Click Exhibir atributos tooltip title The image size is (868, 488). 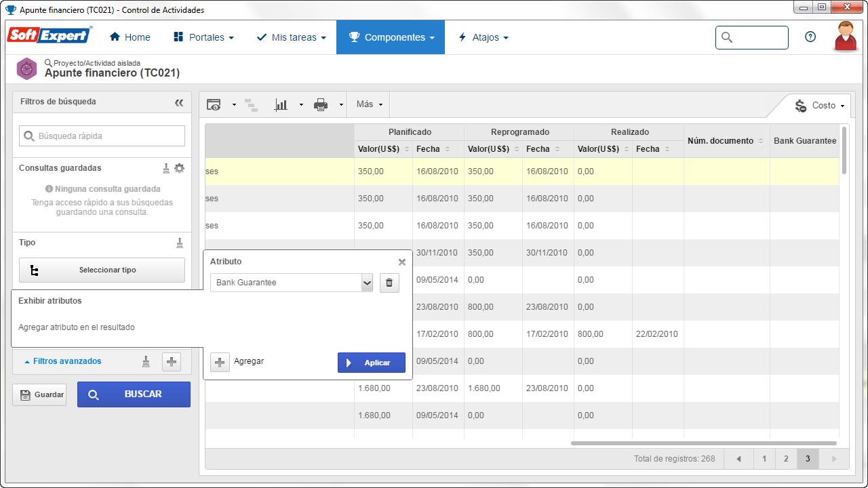[x=50, y=301]
